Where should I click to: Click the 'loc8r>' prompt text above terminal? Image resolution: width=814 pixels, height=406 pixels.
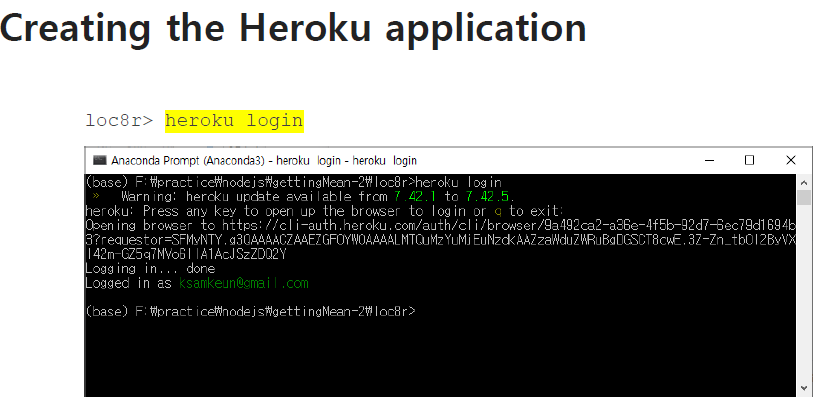click(x=119, y=121)
